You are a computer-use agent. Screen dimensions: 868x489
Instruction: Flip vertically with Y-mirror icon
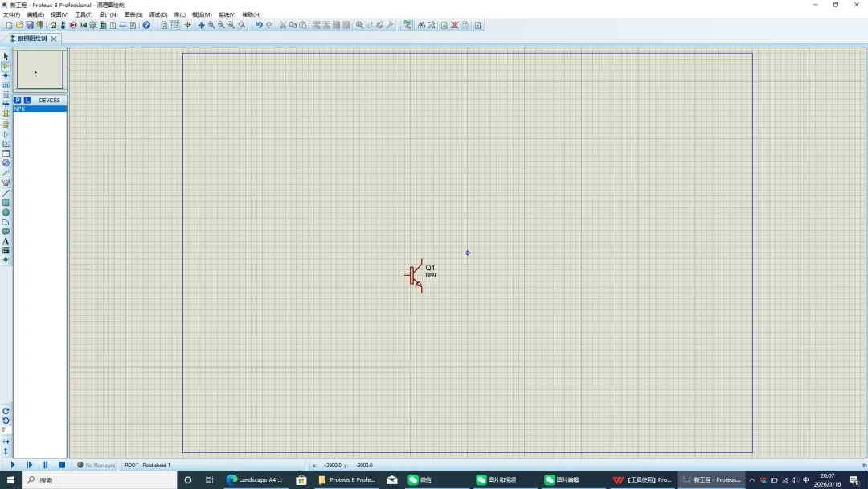click(6, 450)
